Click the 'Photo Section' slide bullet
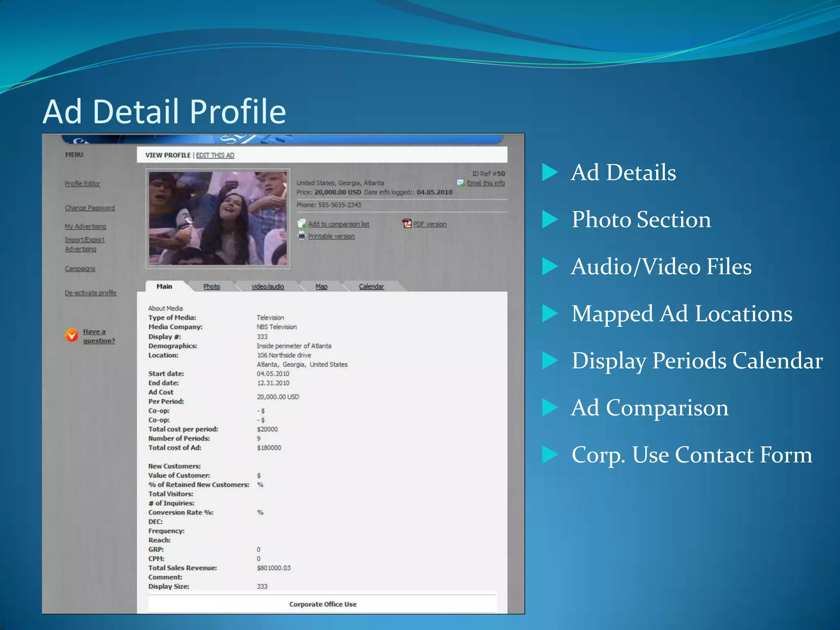 pos(641,219)
